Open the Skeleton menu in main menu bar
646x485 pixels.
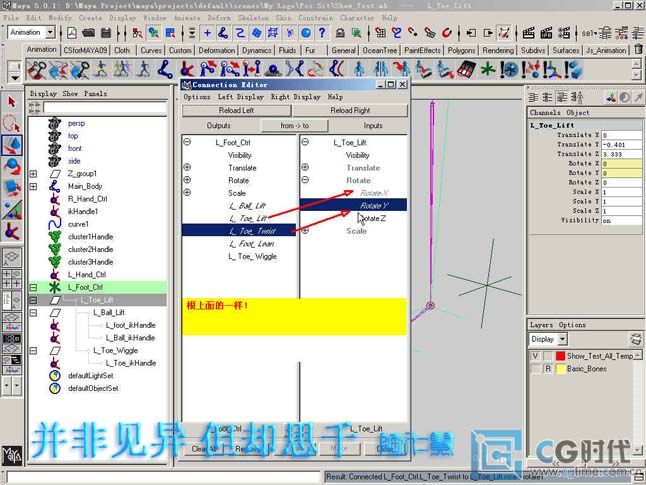click(x=253, y=18)
